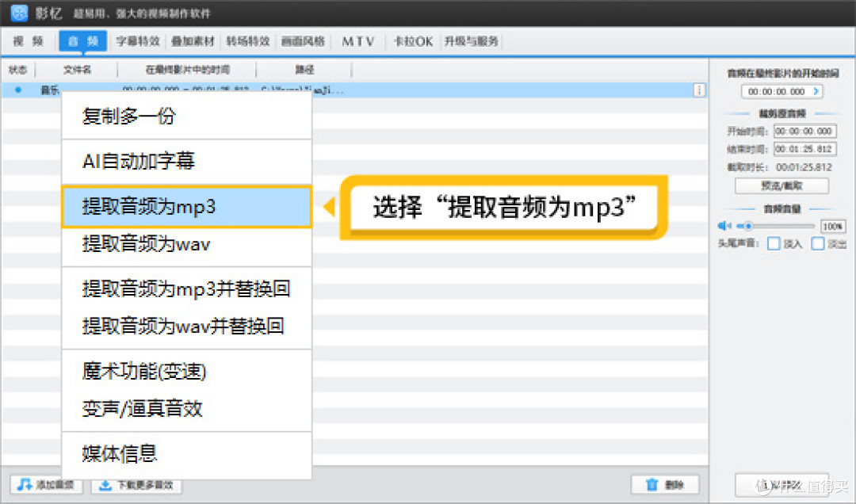This screenshot has height=504, width=856.
Task: Open the 转场特效 tab
Action: point(248,41)
